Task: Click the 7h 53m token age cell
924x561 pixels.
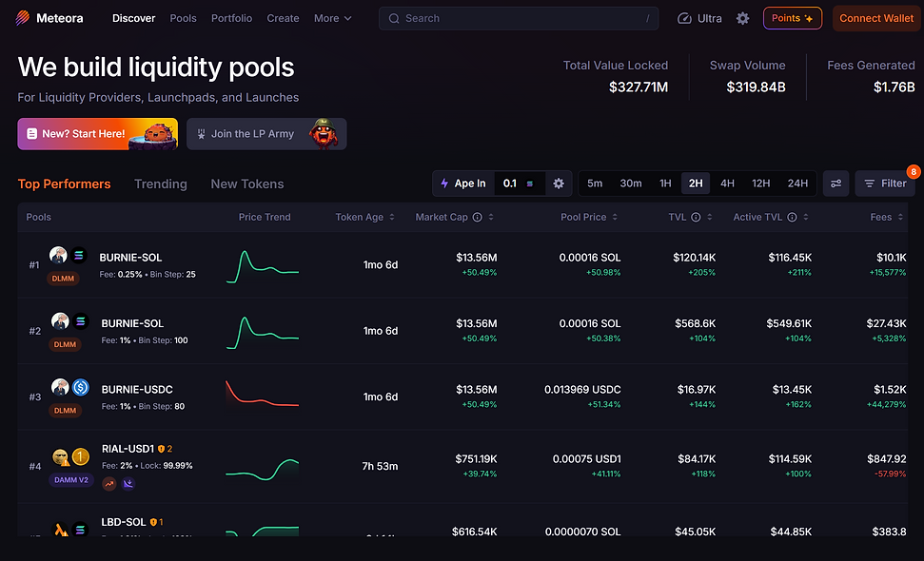Action: (380, 466)
